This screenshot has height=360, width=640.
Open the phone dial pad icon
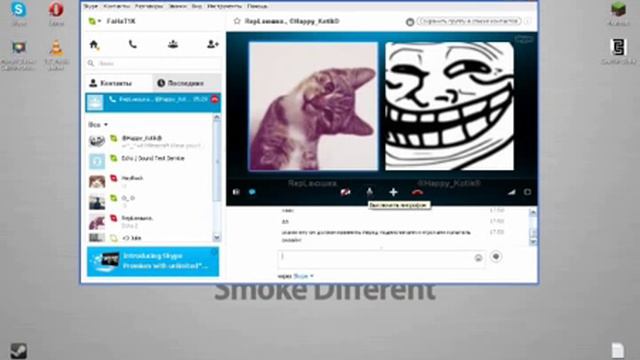(x=133, y=44)
